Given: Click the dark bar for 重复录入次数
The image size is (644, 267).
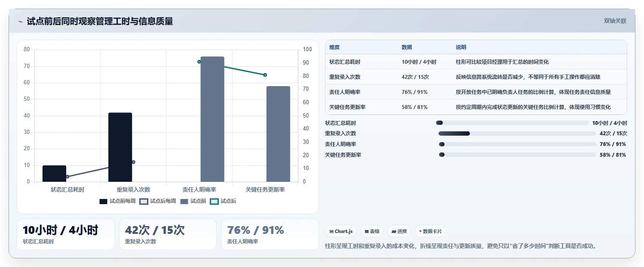Looking at the screenshot, I should pos(120,147).
